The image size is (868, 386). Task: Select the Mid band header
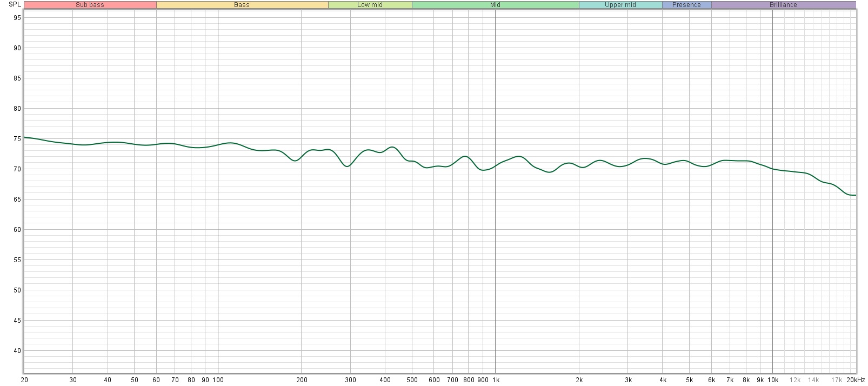495,5
